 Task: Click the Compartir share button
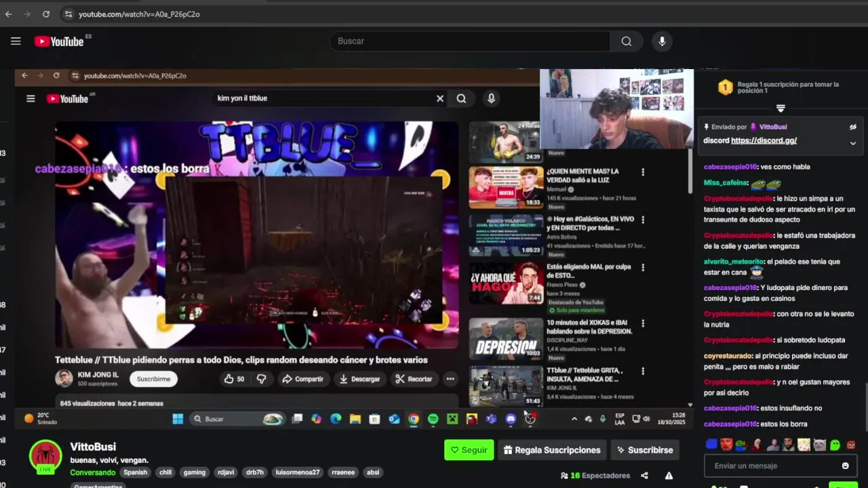click(302, 379)
